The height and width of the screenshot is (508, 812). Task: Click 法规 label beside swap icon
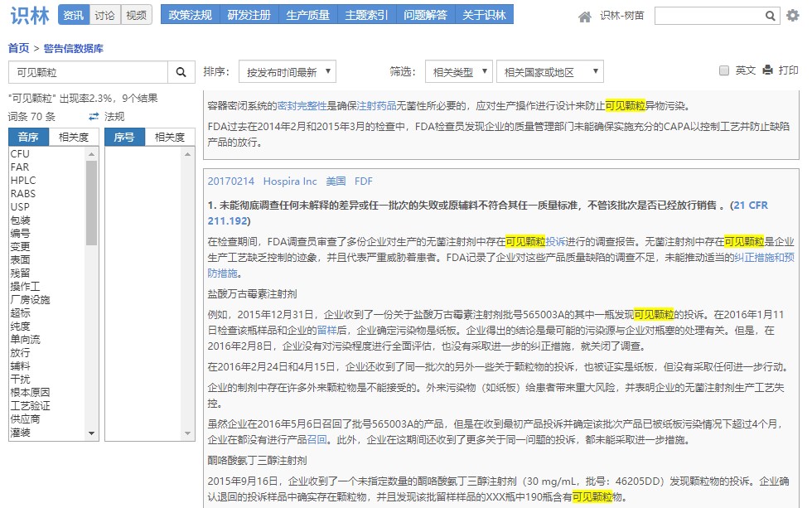[x=114, y=117]
